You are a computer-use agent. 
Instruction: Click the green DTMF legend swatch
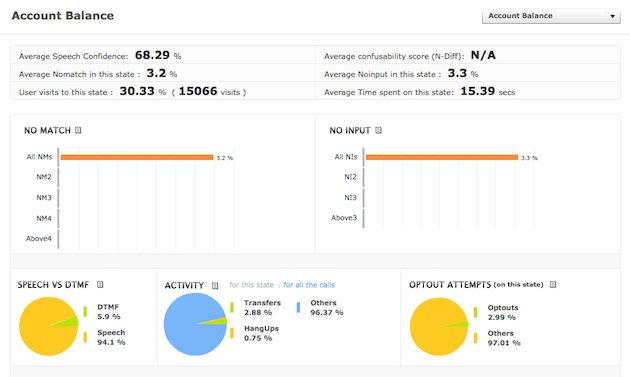click(x=85, y=311)
